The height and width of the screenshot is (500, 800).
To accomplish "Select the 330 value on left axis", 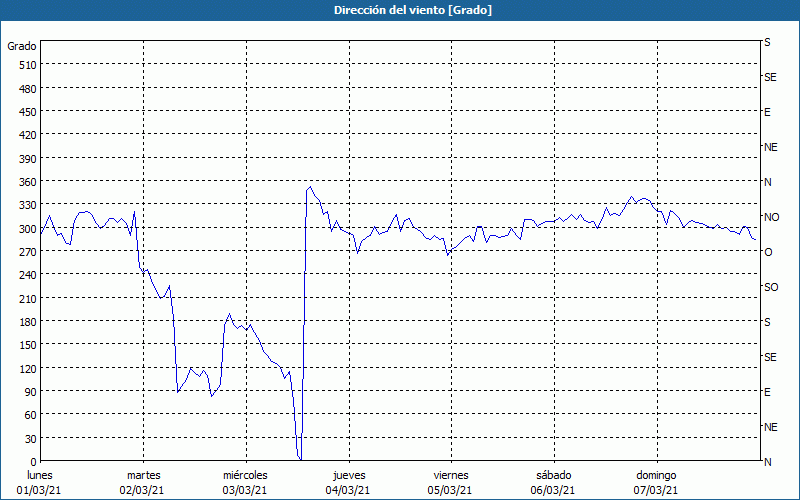I will pos(28,206).
